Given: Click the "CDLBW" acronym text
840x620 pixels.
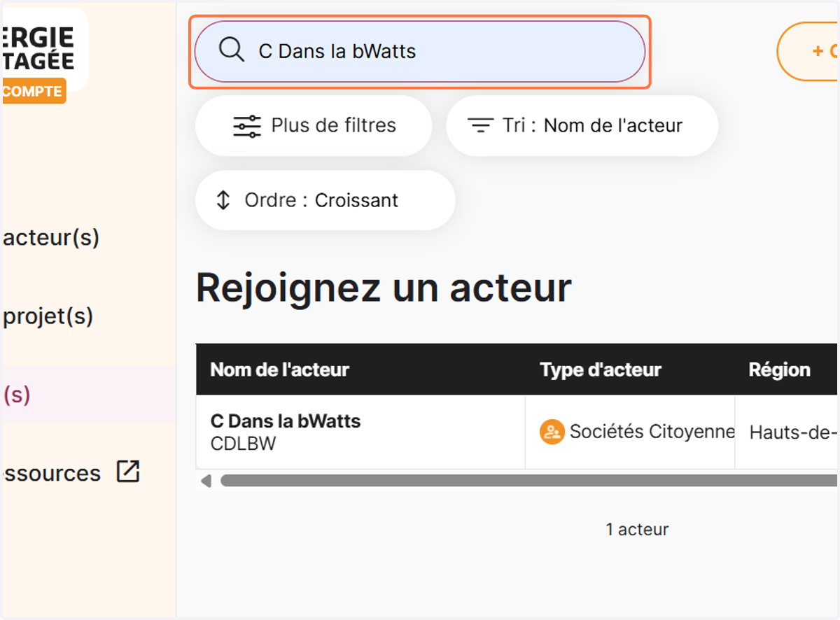Looking at the screenshot, I should coord(243,444).
